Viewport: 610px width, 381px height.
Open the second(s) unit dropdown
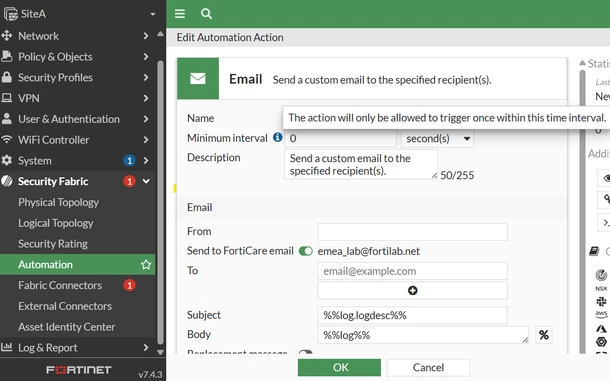(x=437, y=139)
